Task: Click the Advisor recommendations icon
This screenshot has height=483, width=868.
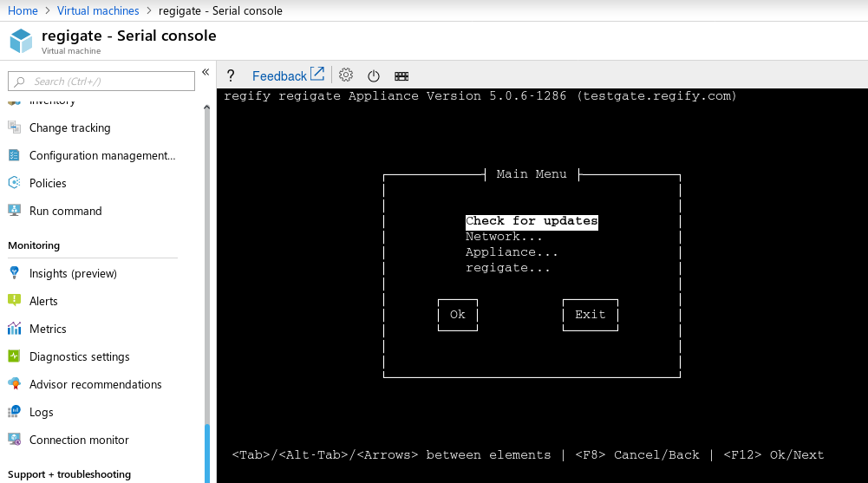Action: pos(15,384)
